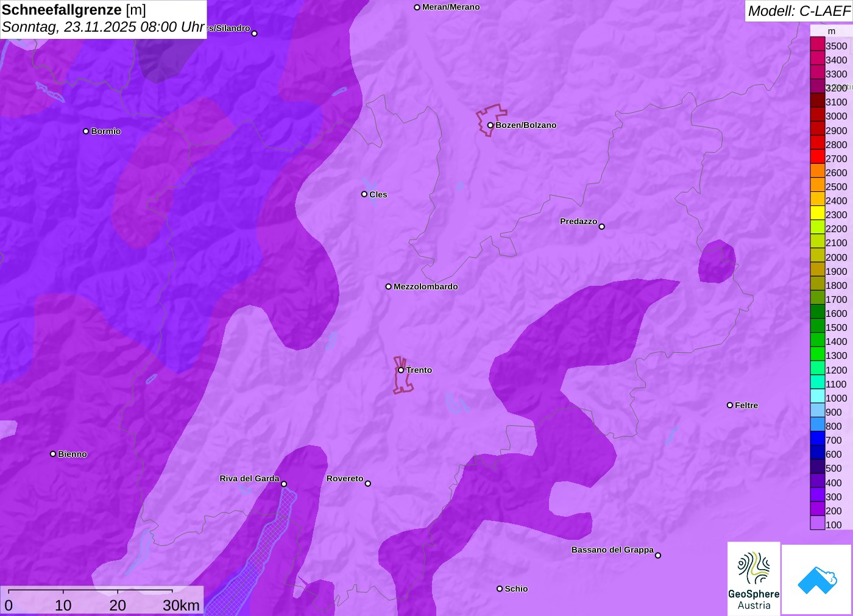
Task: Click the Bozen/Bolzano city marker dot
Action: tap(490, 126)
